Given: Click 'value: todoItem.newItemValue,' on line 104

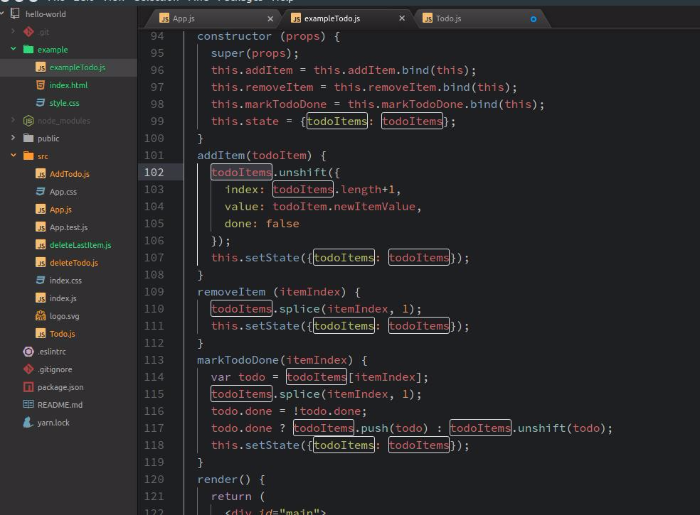Looking at the screenshot, I should point(323,207).
